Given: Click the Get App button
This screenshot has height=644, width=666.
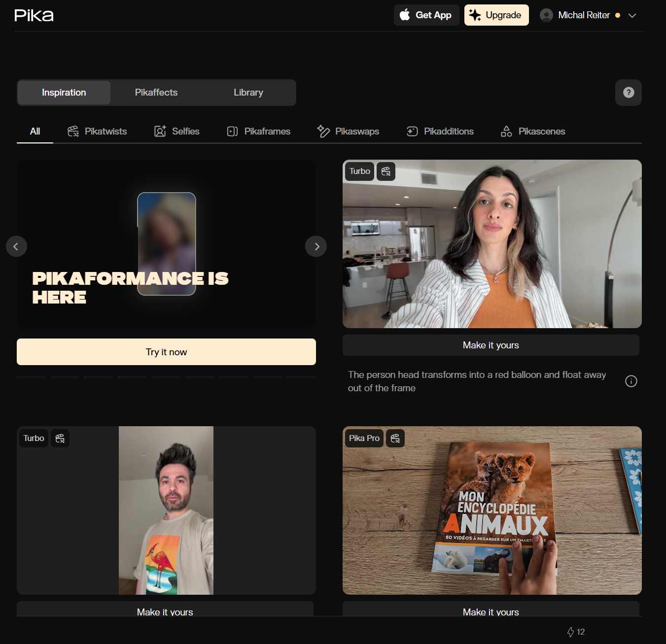Looking at the screenshot, I should (x=426, y=15).
